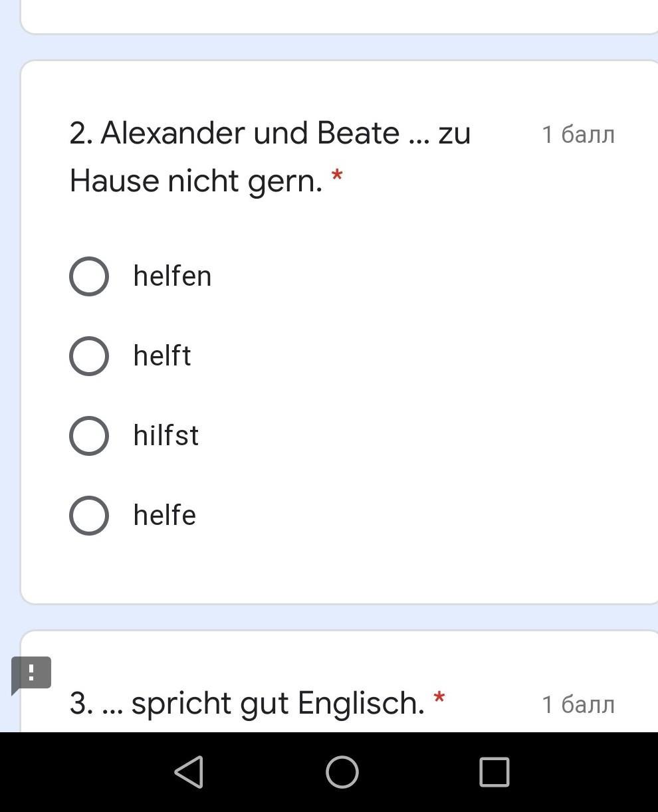Click the 'helfe' answer label text
The width and height of the screenshot is (658, 812).
click(x=165, y=516)
